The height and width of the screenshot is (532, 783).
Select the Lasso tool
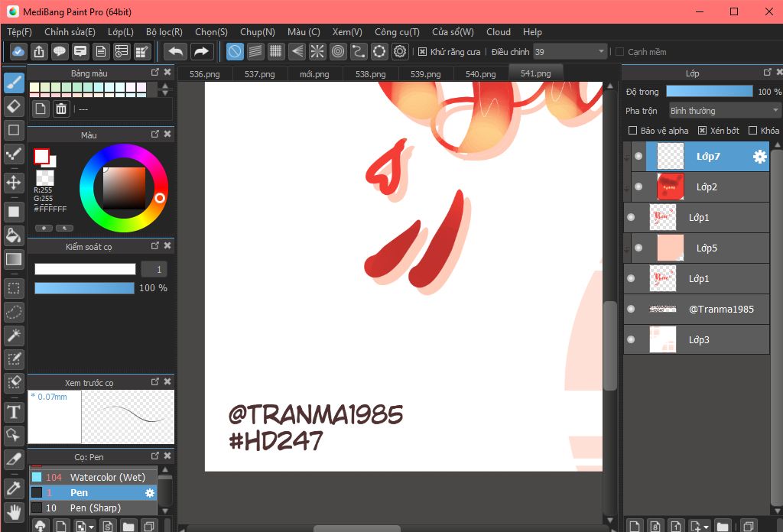tap(14, 312)
